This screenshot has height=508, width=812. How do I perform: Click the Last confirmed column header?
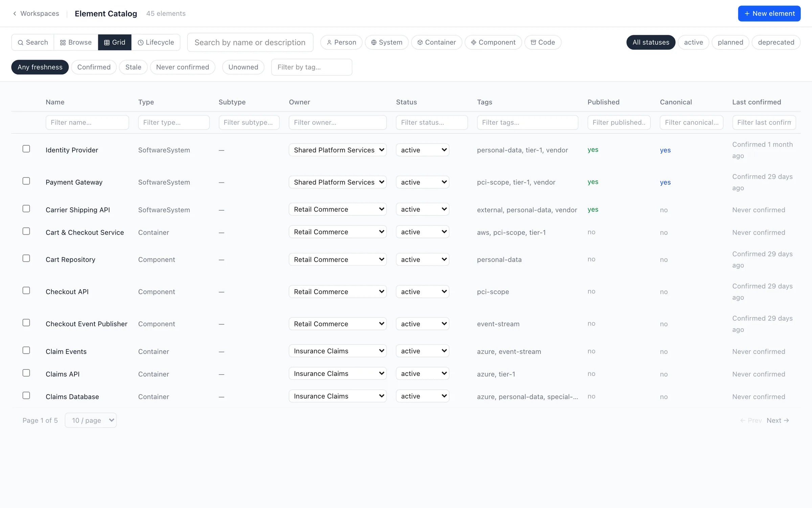[757, 102]
